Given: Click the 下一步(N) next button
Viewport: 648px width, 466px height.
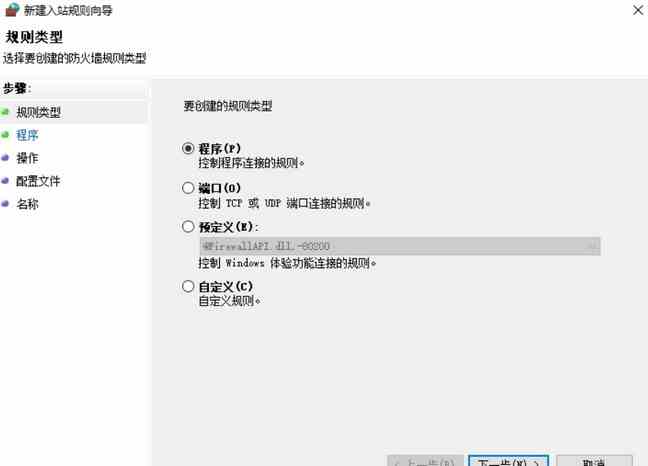Looking at the screenshot, I should (x=509, y=461).
